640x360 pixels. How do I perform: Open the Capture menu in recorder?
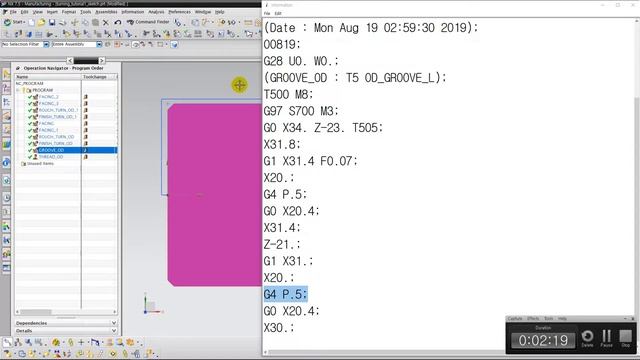click(515, 318)
